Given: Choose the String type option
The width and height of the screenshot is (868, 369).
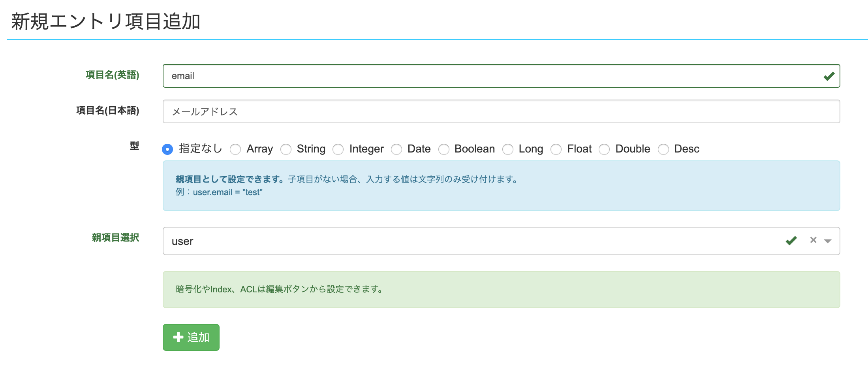Looking at the screenshot, I should click(x=286, y=149).
